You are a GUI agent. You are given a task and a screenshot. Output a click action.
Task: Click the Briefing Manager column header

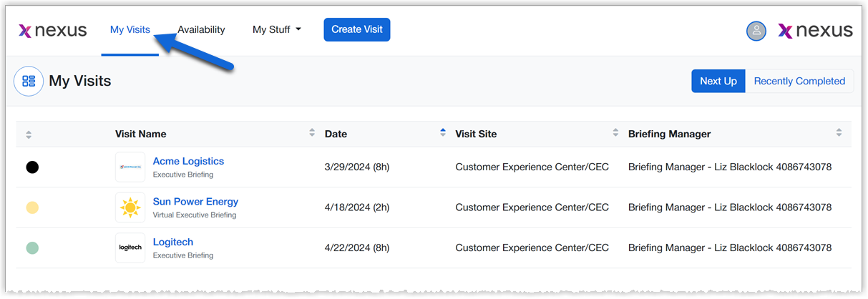tap(670, 134)
